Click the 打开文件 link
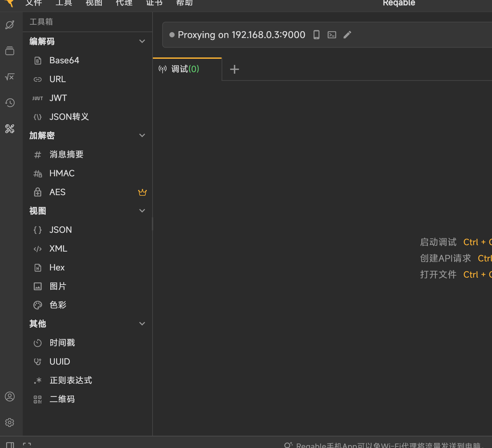 tap(438, 274)
